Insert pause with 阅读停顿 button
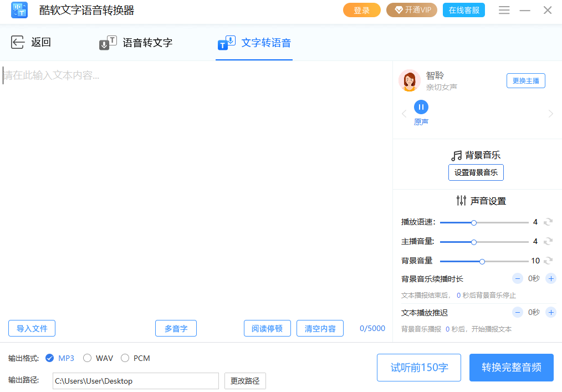This screenshot has height=392, width=562. pos(267,328)
